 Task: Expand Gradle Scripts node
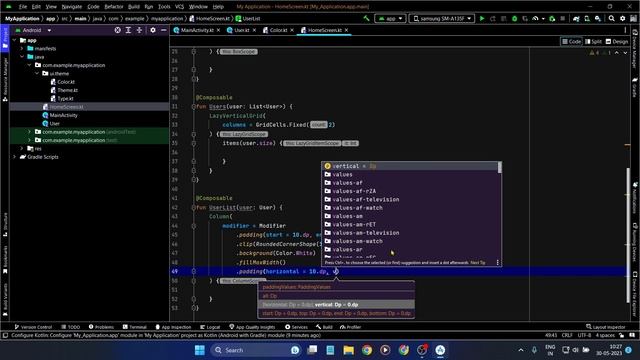(15, 157)
